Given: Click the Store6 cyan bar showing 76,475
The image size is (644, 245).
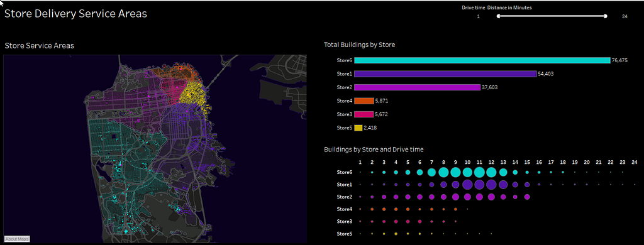Looking at the screenshot, I should [482, 60].
